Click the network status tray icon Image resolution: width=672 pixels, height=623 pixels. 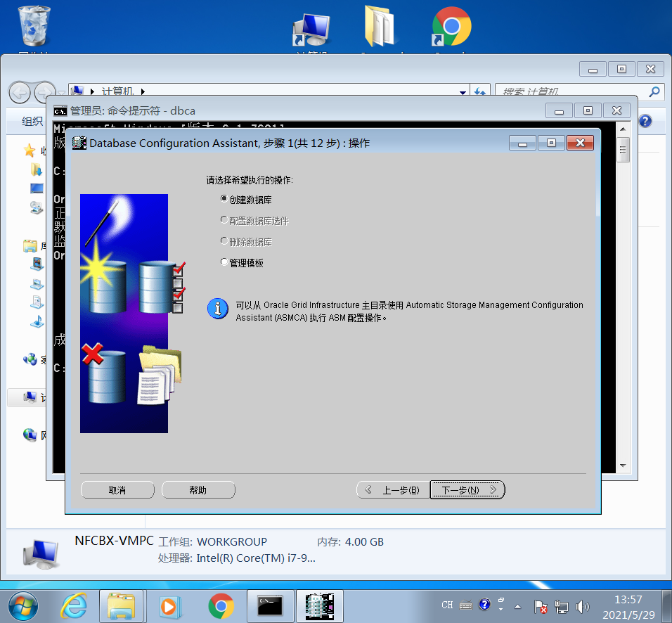coord(561,605)
